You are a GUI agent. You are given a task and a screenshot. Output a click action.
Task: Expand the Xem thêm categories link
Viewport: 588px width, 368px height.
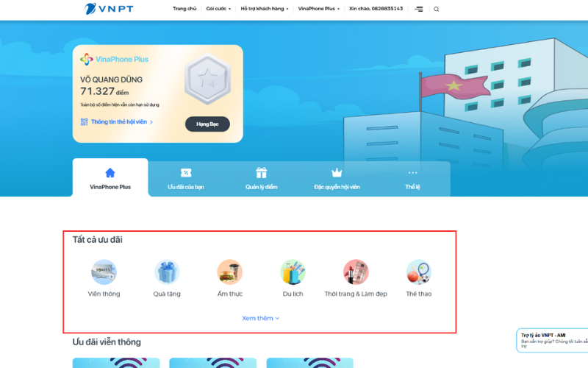point(261,318)
